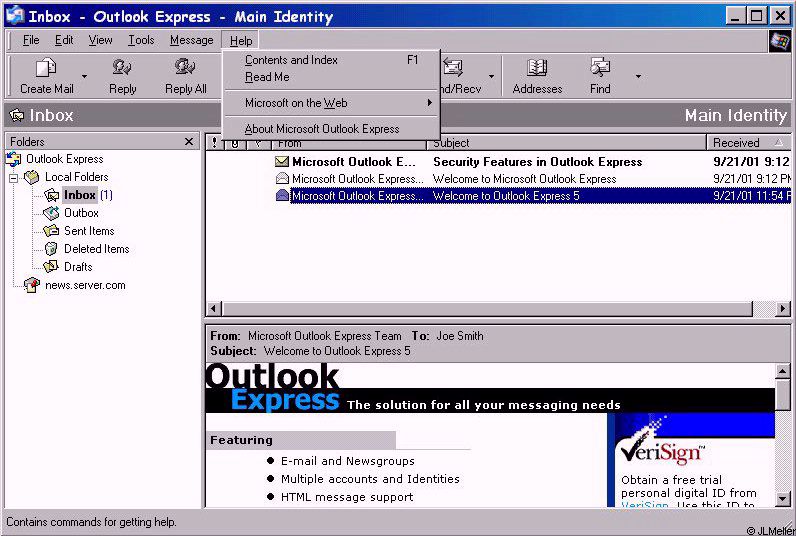Expand Microsoft on the Web submenu

click(x=331, y=103)
